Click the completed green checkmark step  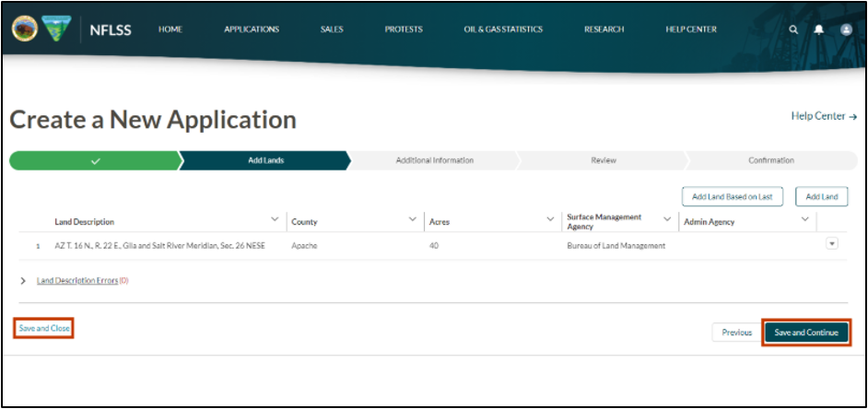coord(95,160)
